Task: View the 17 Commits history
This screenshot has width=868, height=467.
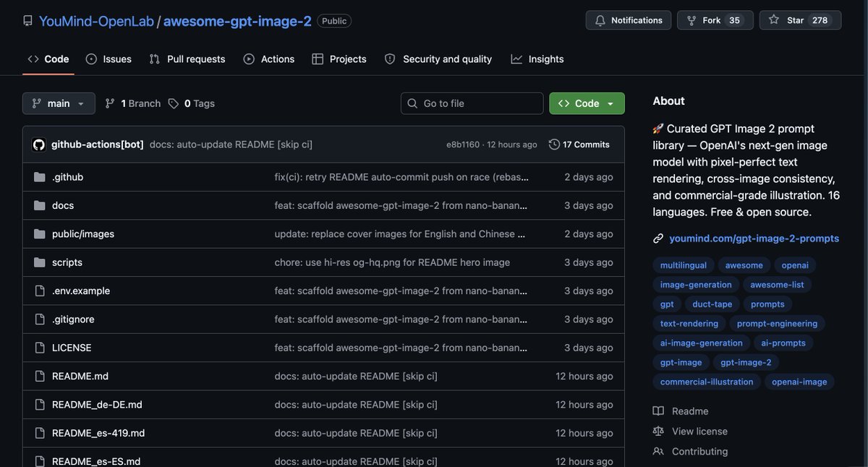Action: tap(579, 145)
